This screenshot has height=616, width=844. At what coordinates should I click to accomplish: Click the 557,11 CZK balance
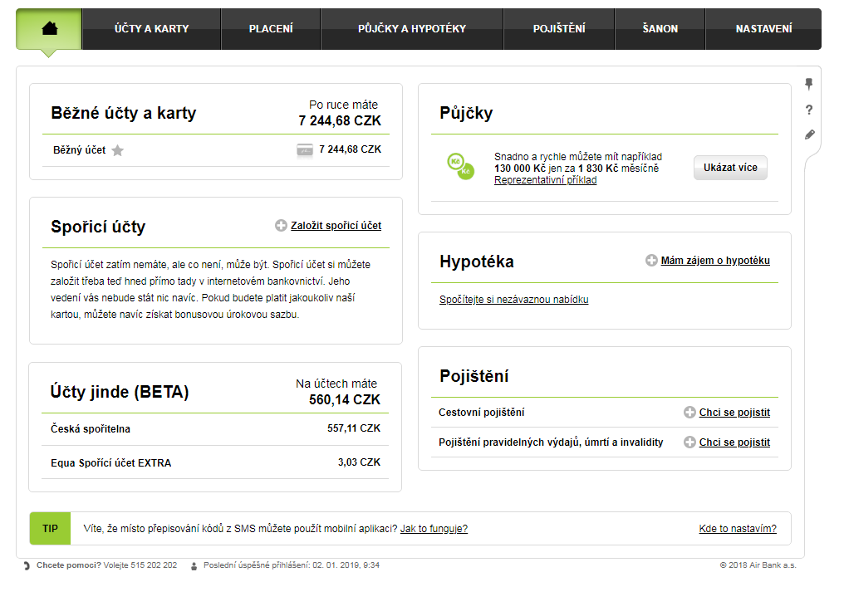point(354,428)
